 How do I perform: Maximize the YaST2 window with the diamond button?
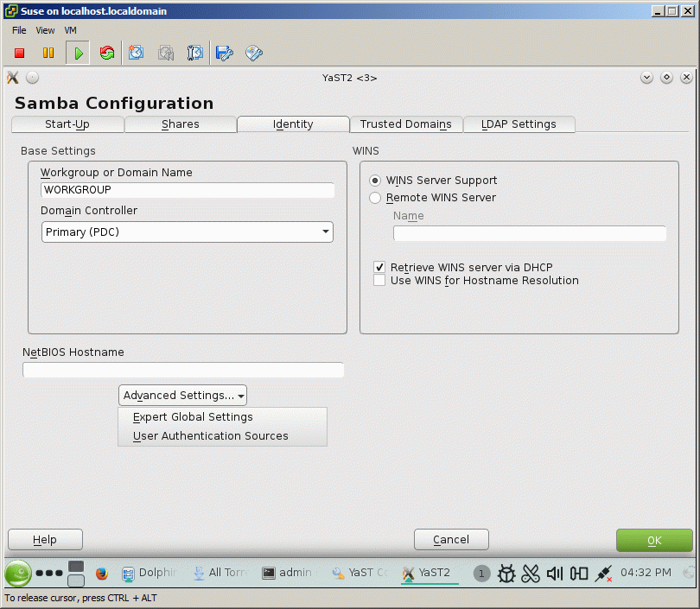[666, 78]
